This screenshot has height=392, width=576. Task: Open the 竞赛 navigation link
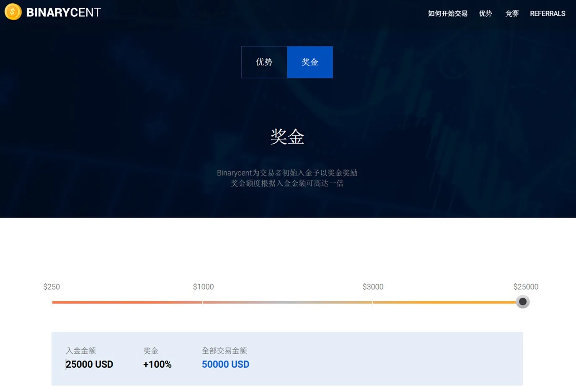point(512,13)
